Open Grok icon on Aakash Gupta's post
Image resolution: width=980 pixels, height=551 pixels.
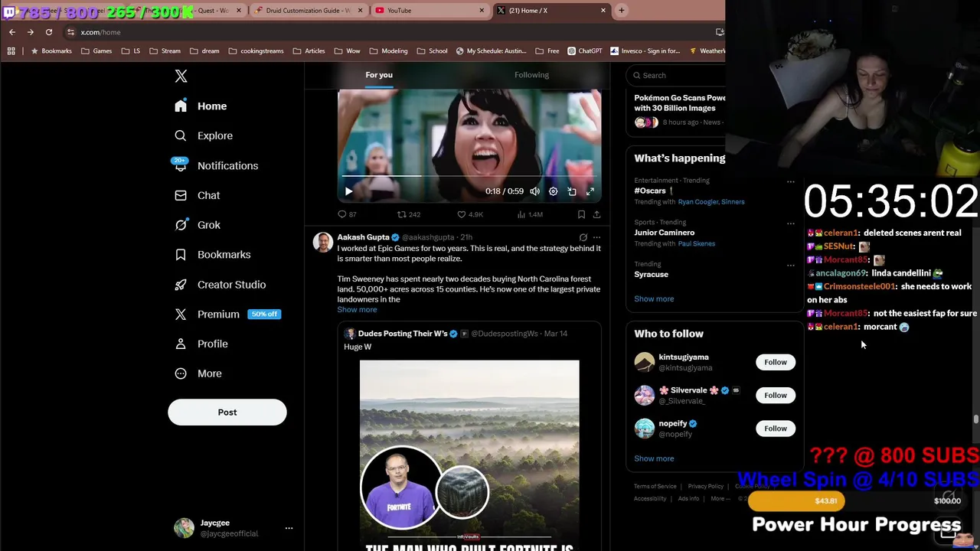click(583, 237)
